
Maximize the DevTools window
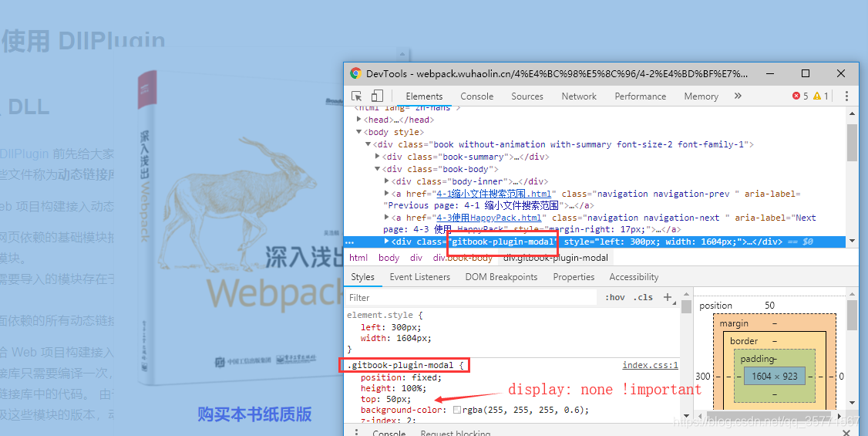coord(806,73)
